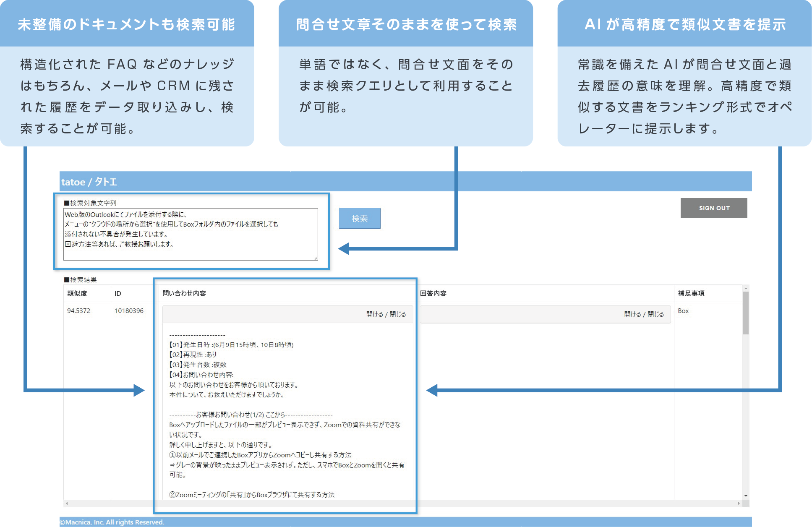Click the ■検索対象文字列 label
812x527 pixels.
90,203
